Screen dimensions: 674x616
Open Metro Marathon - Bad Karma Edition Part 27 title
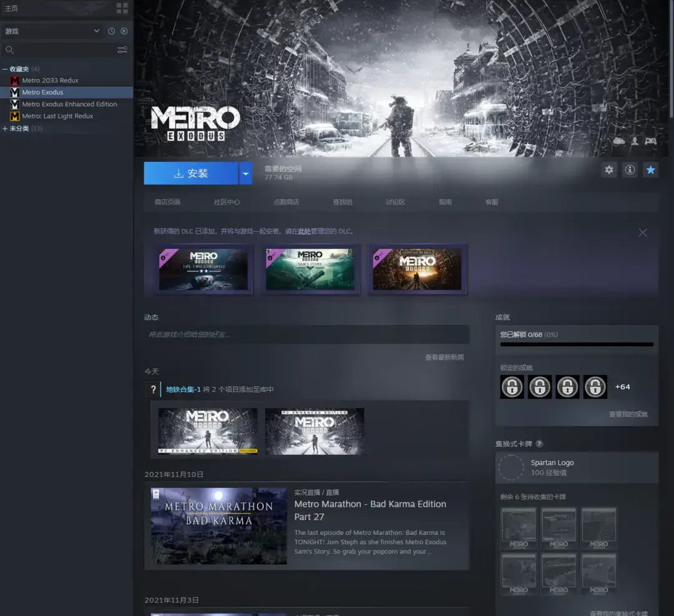point(370,511)
